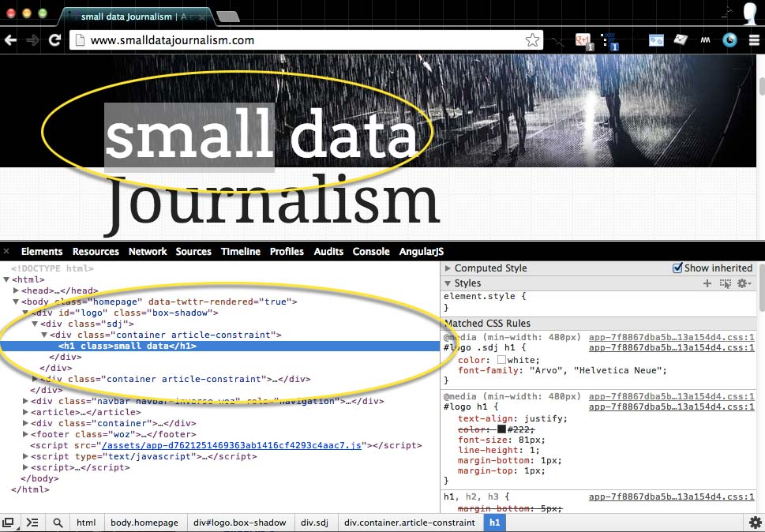
Task: Open the blue-lined list extension with badge 1
Action: pos(609,41)
